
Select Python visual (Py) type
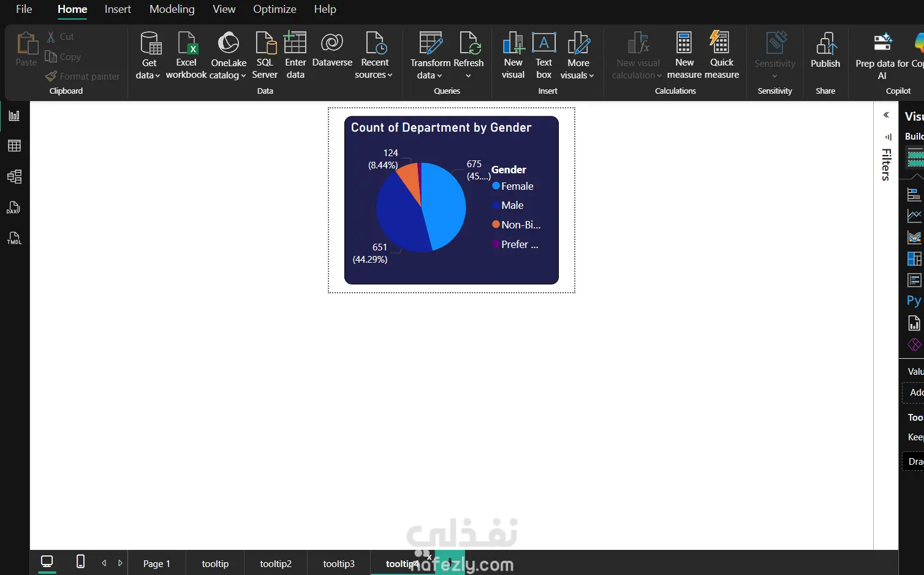914,300
